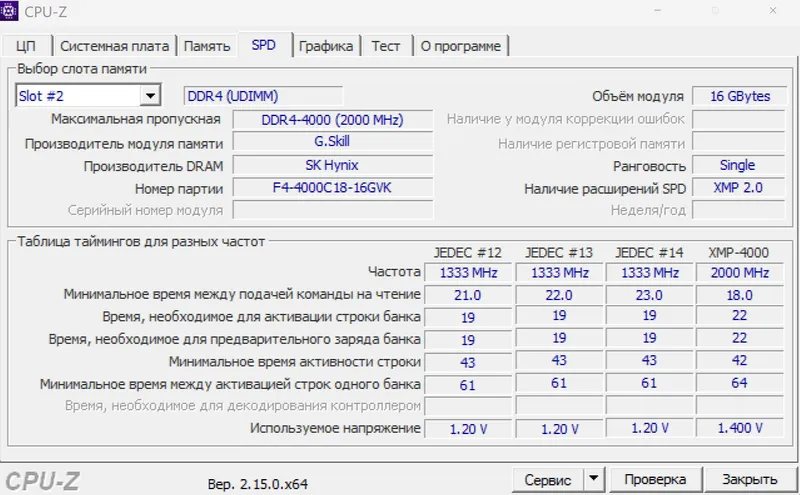This screenshot has height=495, width=800.
Task: Select the 16 GBytes module size field
Action: tap(739, 96)
